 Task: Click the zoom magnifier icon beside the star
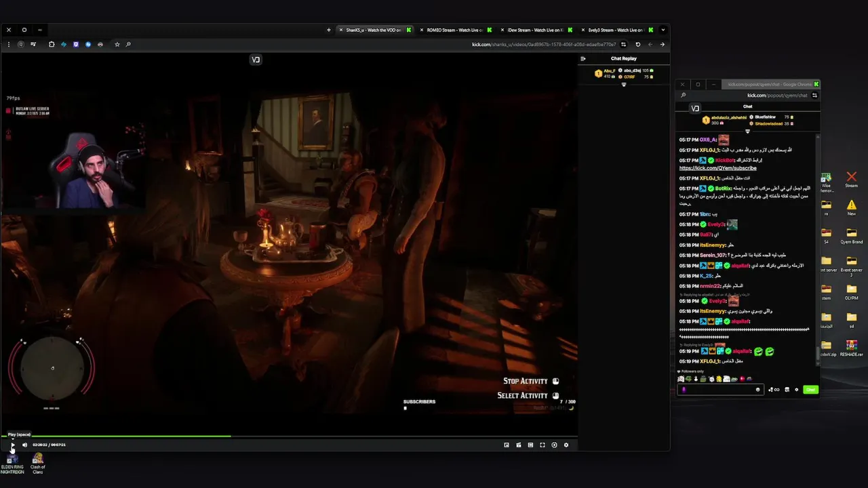point(128,45)
